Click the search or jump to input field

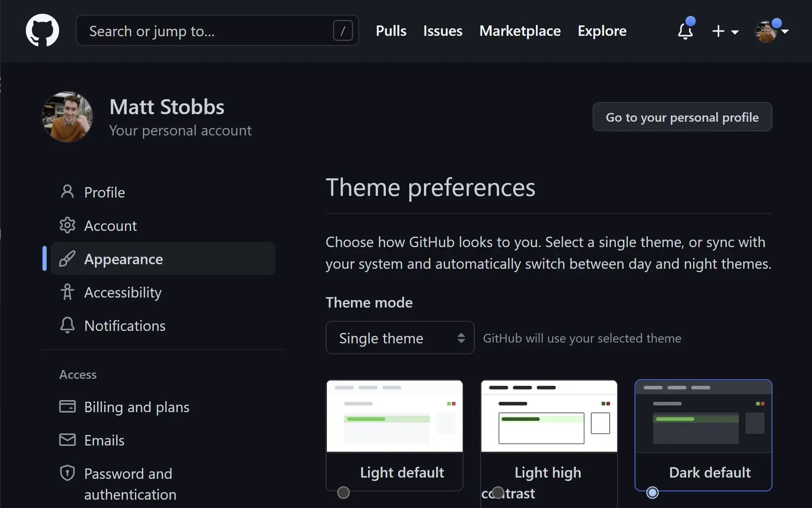(217, 30)
